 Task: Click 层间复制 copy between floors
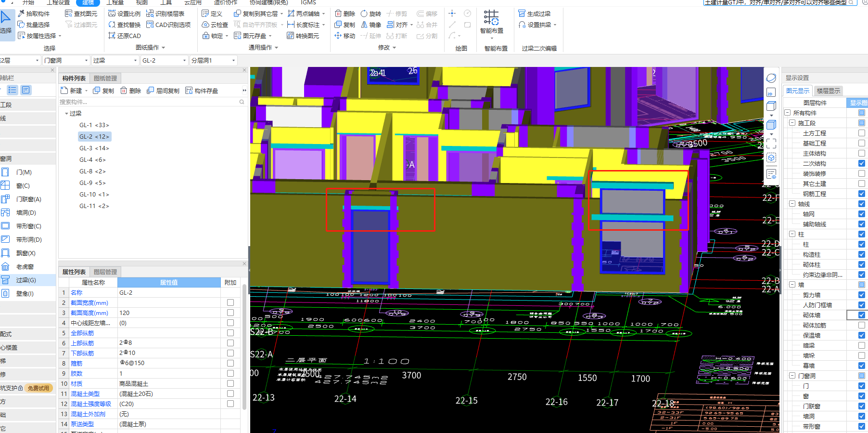[163, 91]
